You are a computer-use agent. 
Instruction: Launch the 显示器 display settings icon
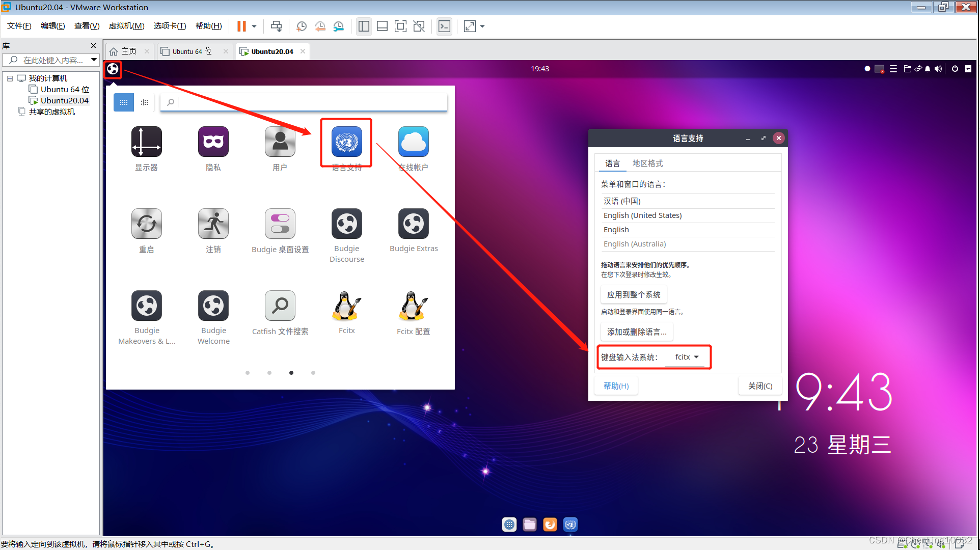(x=146, y=142)
